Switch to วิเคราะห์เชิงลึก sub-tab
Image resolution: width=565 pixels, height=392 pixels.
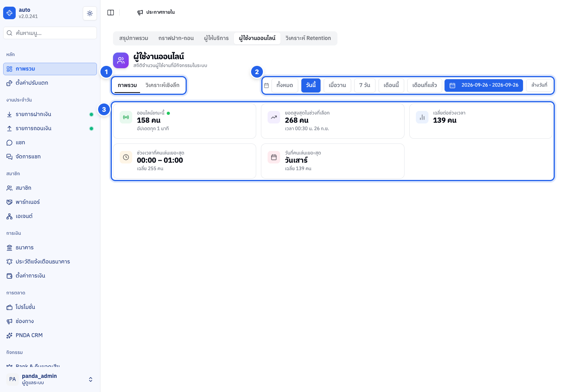162,85
